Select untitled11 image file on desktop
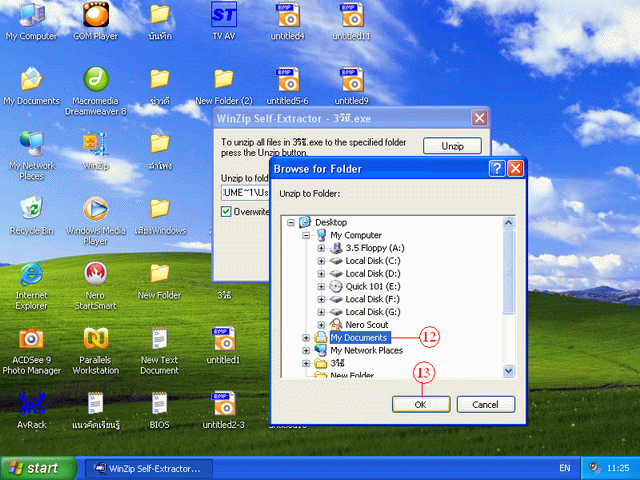Image resolution: width=640 pixels, height=480 pixels. [x=351, y=20]
